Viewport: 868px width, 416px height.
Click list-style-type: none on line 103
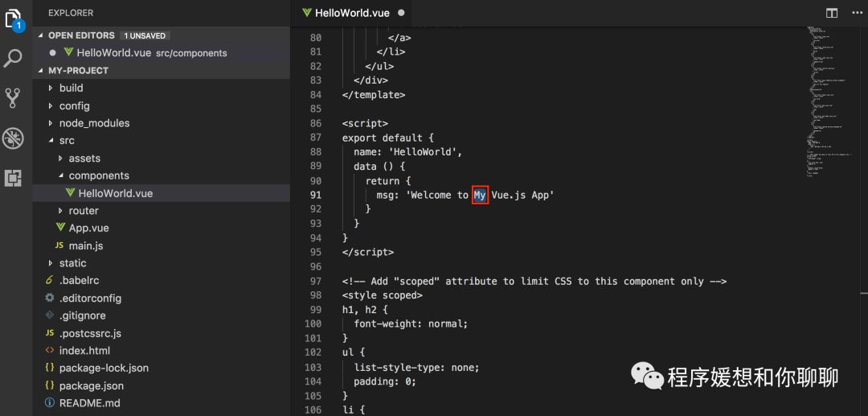tap(417, 367)
